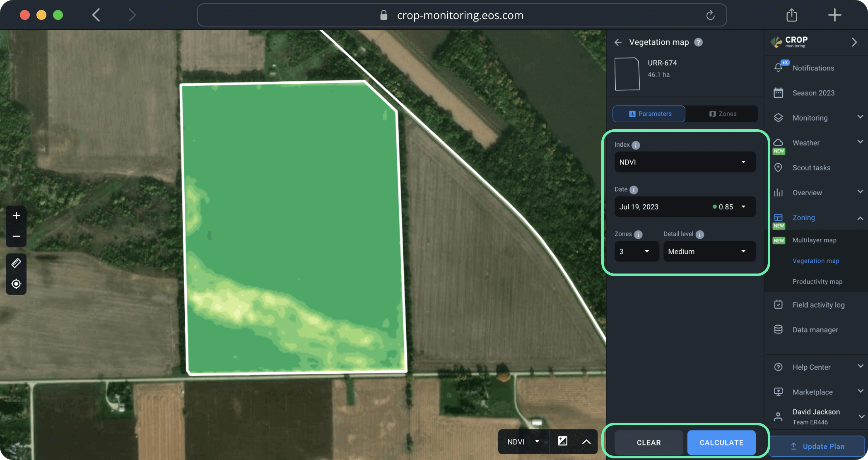Select the Scout tasks icon
868x460 pixels.
[779, 167]
